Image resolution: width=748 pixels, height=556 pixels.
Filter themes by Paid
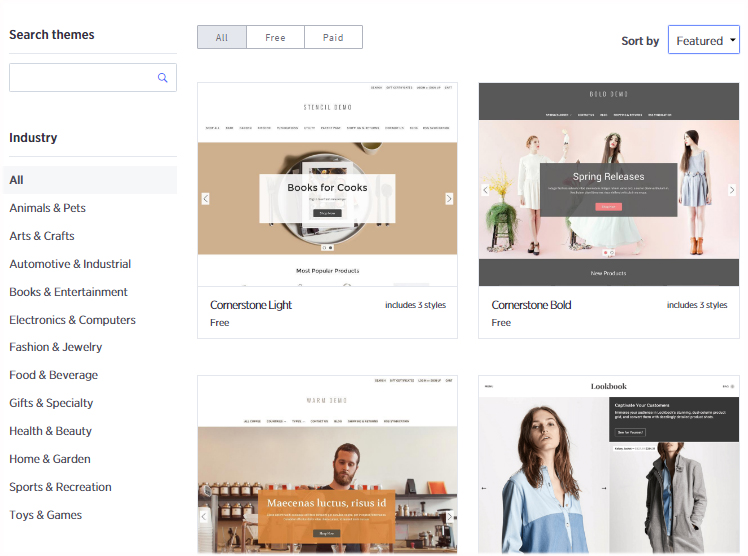pos(333,37)
